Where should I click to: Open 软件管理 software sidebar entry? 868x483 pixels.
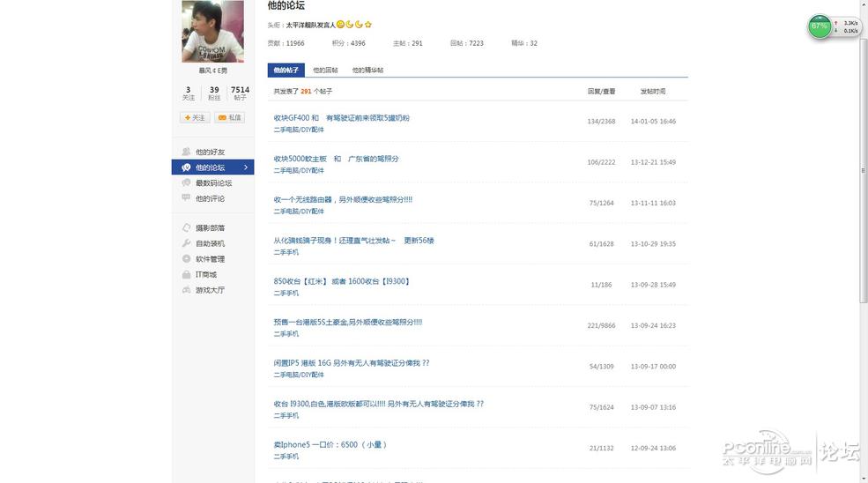[204, 258]
